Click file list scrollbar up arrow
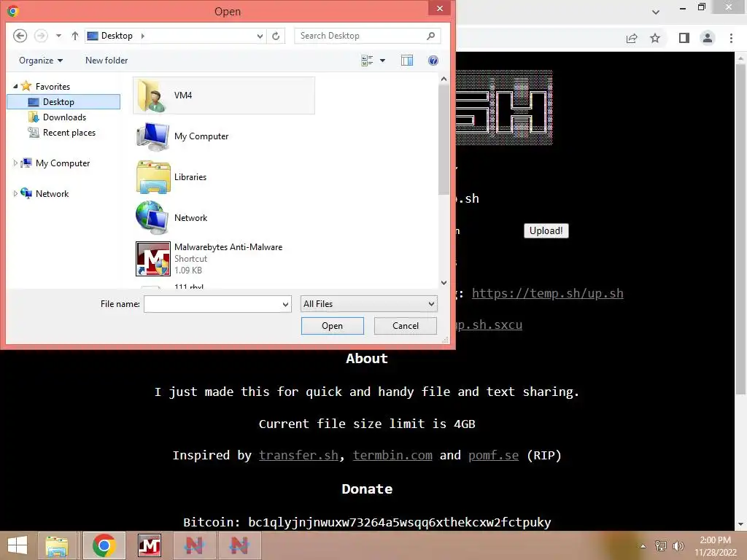The width and height of the screenshot is (747, 560). [x=444, y=79]
